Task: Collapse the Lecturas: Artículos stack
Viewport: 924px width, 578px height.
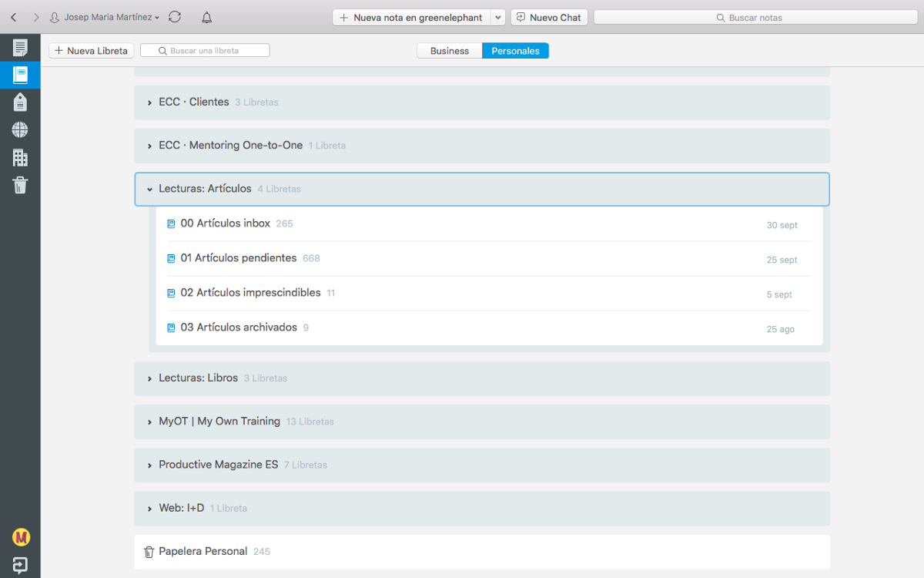Action: point(150,189)
